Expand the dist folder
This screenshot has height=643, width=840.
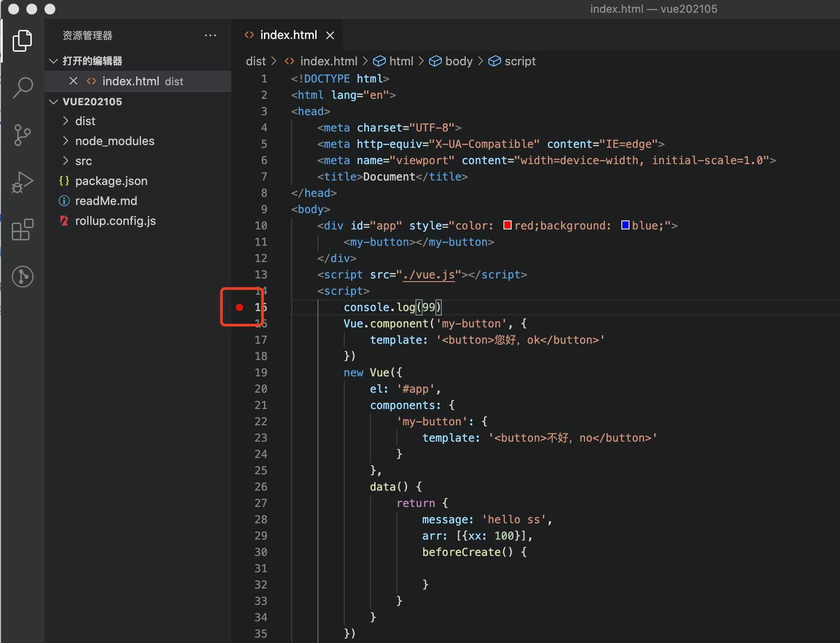point(65,121)
